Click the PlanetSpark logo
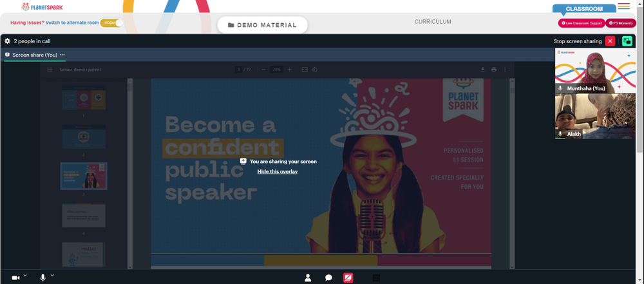Viewport: 644px width, 284px height. click(43, 6)
